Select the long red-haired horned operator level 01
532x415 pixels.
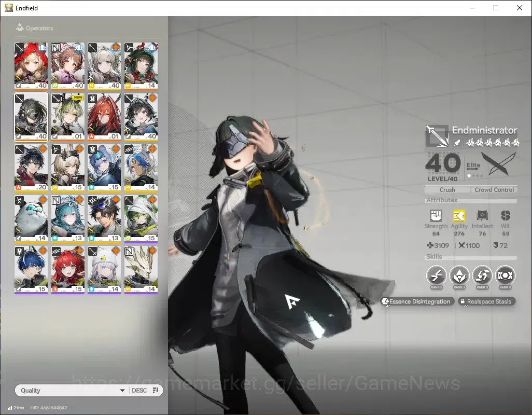[104, 117]
